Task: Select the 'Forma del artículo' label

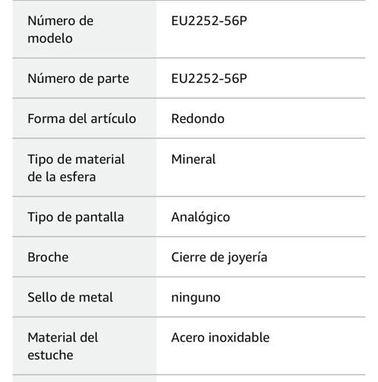Action: tap(82, 119)
